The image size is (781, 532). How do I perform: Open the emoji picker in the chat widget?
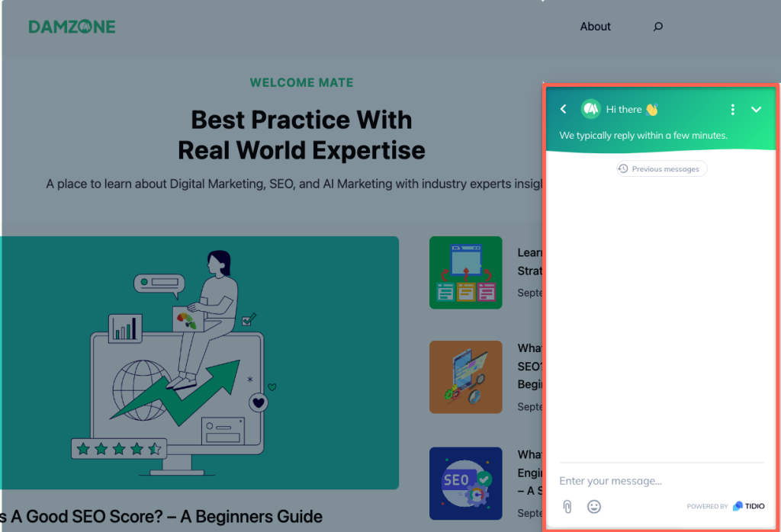(594, 506)
